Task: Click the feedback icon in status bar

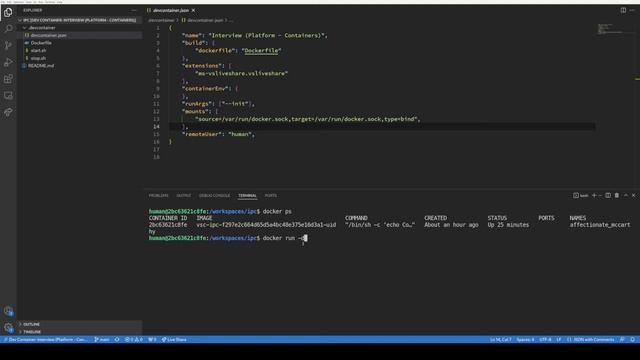Action: point(622,340)
